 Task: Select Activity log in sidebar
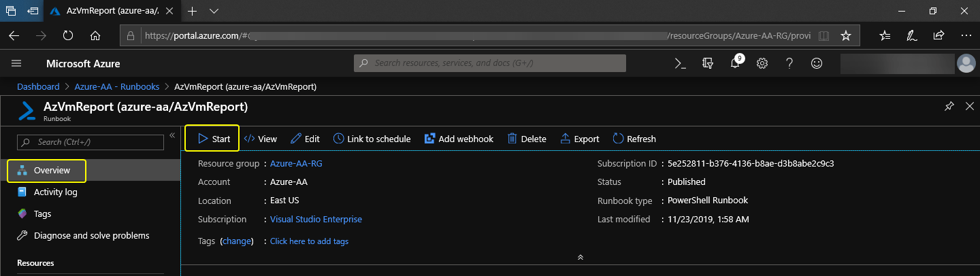pyautogui.click(x=55, y=192)
